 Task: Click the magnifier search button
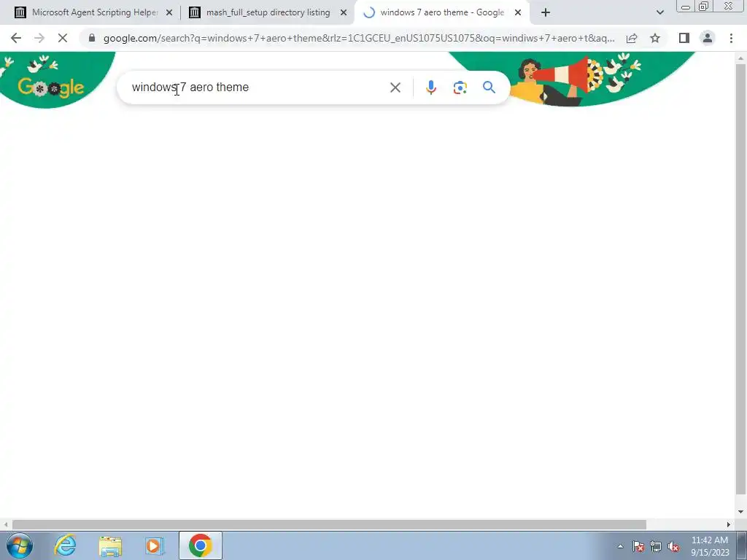(489, 87)
